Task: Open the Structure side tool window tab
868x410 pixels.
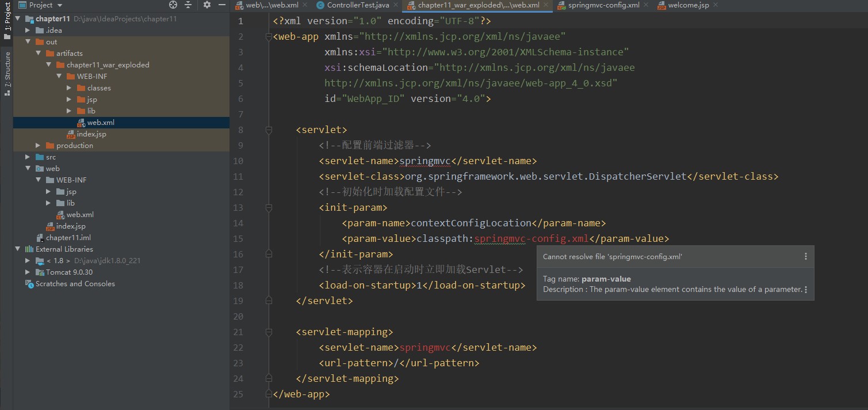Action: [x=7, y=73]
